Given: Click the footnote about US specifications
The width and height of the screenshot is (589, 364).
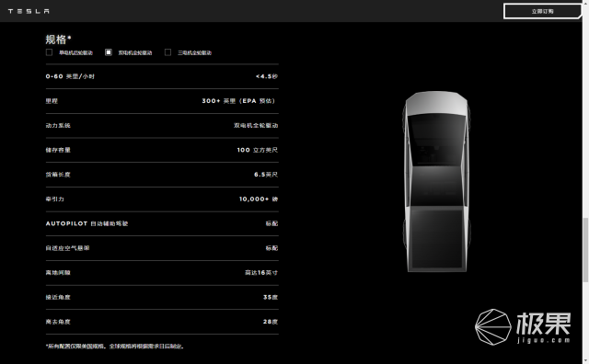Looking at the screenshot, I should 115,347.
